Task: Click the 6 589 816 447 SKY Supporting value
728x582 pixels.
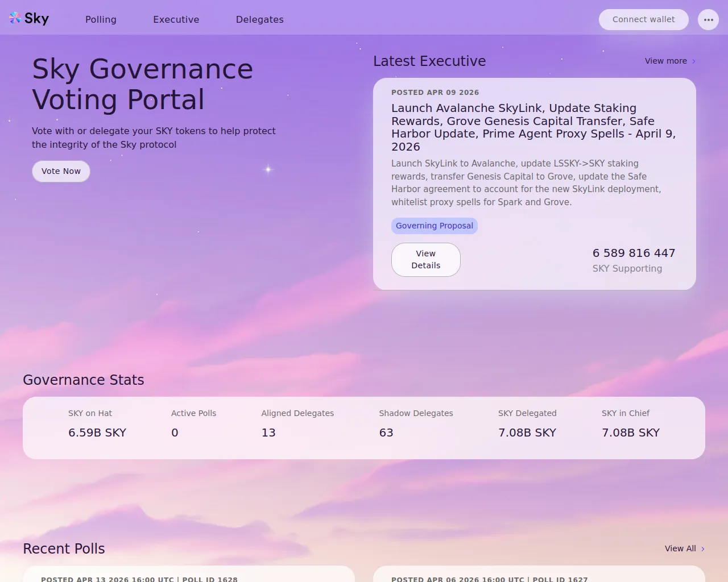Action: coord(634,260)
